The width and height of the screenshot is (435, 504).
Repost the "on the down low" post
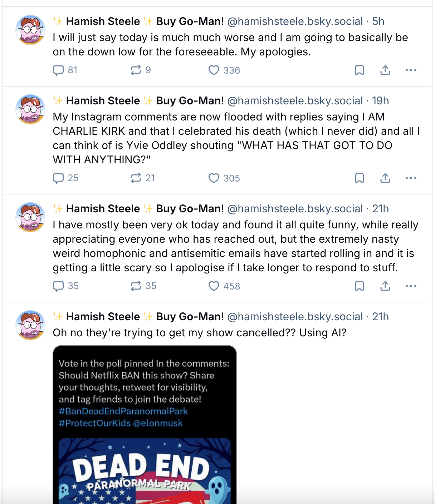[136, 70]
